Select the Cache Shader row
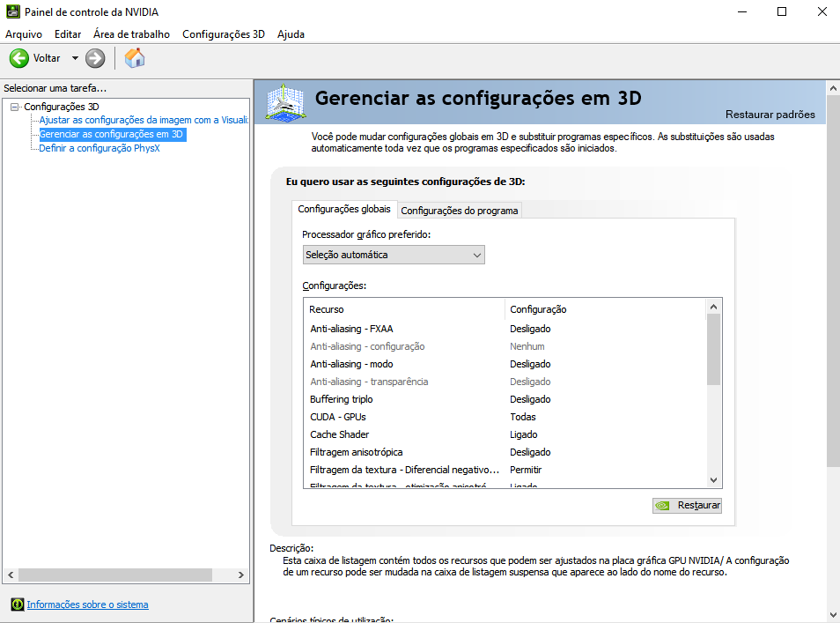 [x=505, y=434]
